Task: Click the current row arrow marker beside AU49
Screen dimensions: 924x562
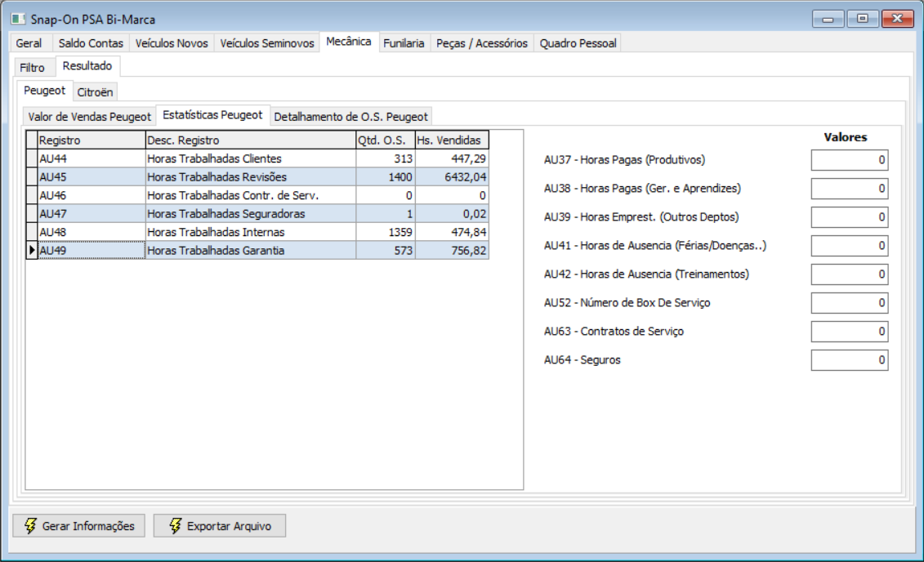Action: [x=32, y=250]
